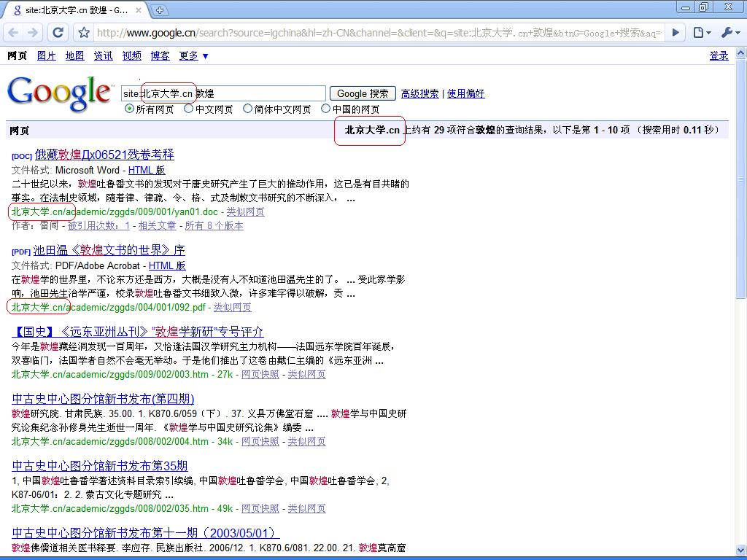Open result 中古史中心图分馆新书发布第35期
This screenshot has width=747, height=560.
(99, 466)
